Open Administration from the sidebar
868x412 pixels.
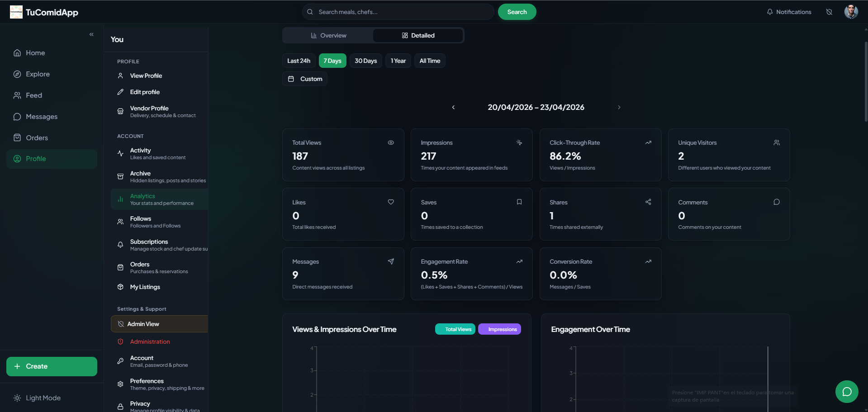tap(150, 341)
